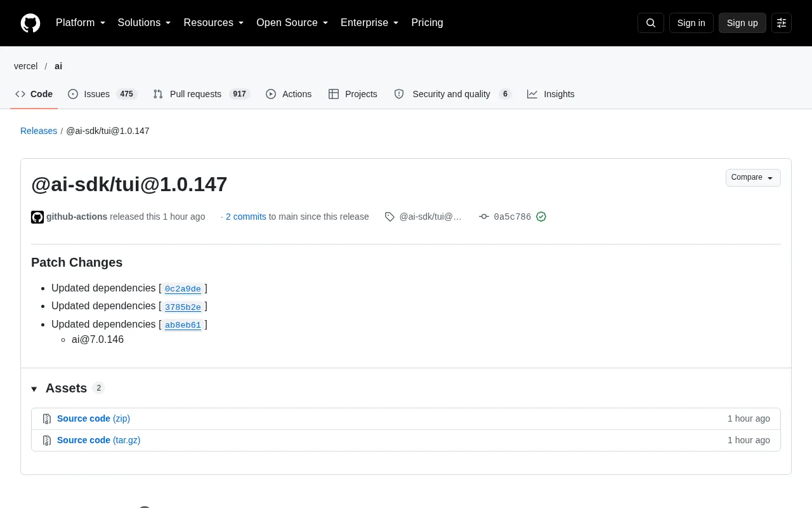Screen dimensions: 812x508
Task: Click the green verified checkmark icon
Action: (541, 217)
